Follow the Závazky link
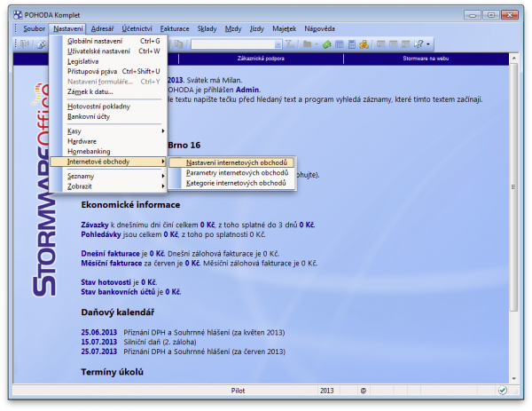 click(x=95, y=225)
